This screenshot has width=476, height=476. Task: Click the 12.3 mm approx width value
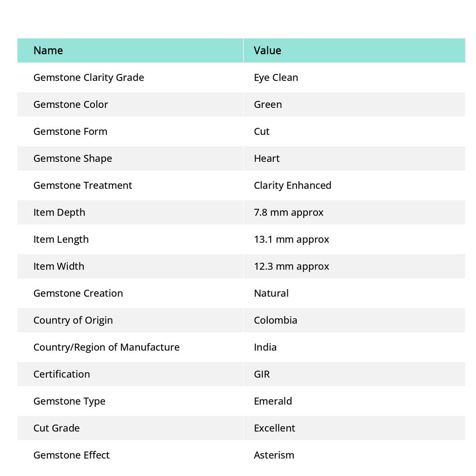[x=291, y=266]
